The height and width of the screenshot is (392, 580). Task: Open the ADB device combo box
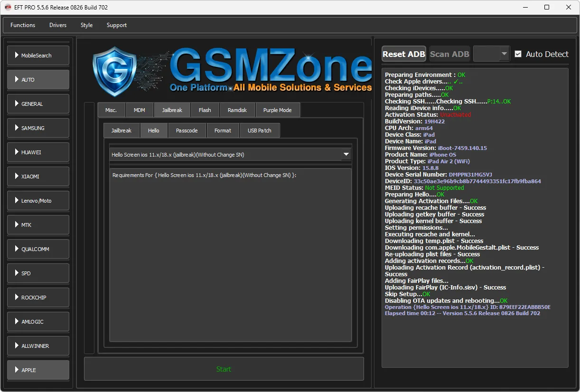[491, 54]
